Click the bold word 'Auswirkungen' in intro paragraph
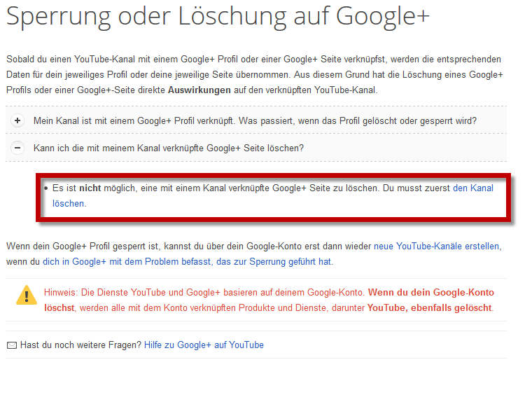Screen dimensions: 532x402 (199, 90)
